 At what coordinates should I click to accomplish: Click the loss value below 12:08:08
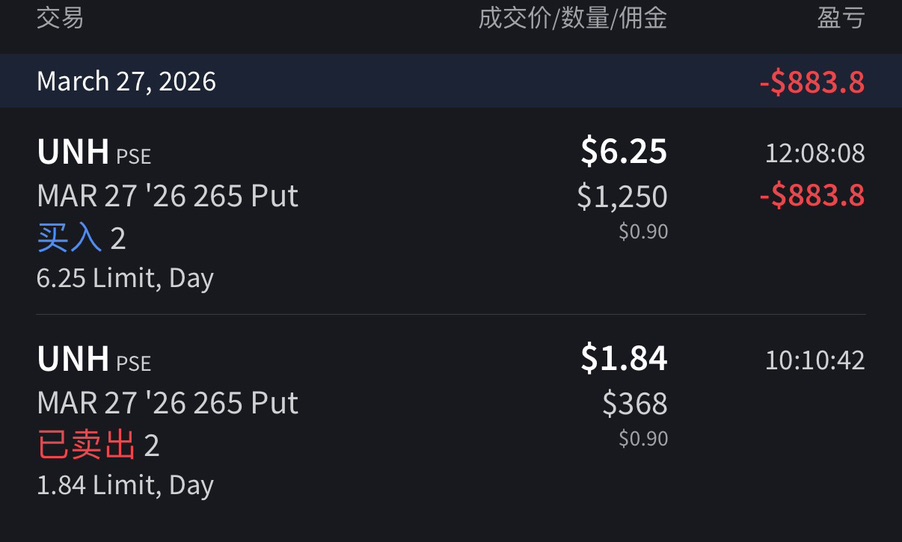click(811, 195)
